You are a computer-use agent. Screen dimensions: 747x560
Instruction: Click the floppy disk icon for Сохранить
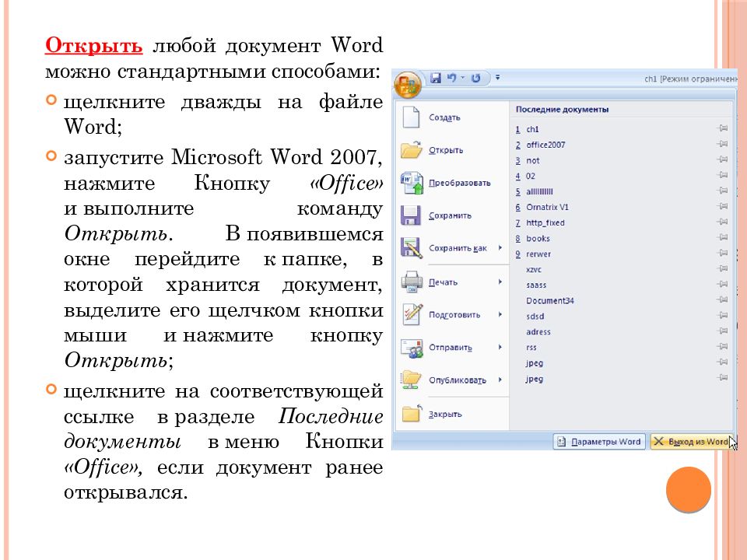click(x=411, y=215)
